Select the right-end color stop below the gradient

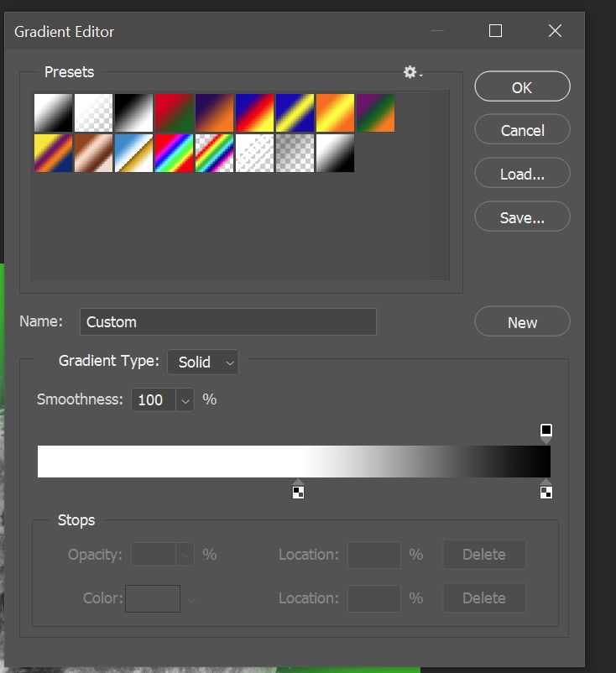click(546, 489)
